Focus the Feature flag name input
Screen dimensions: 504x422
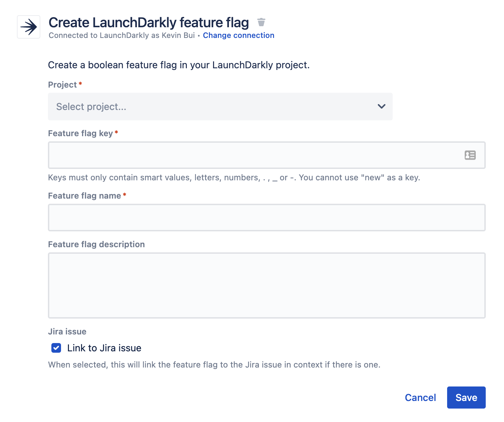(267, 218)
